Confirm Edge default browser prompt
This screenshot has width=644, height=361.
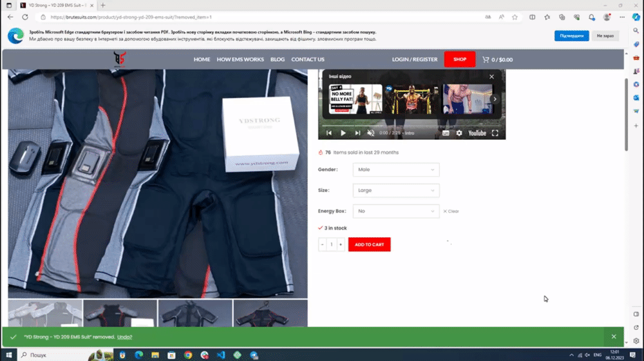[x=571, y=35]
